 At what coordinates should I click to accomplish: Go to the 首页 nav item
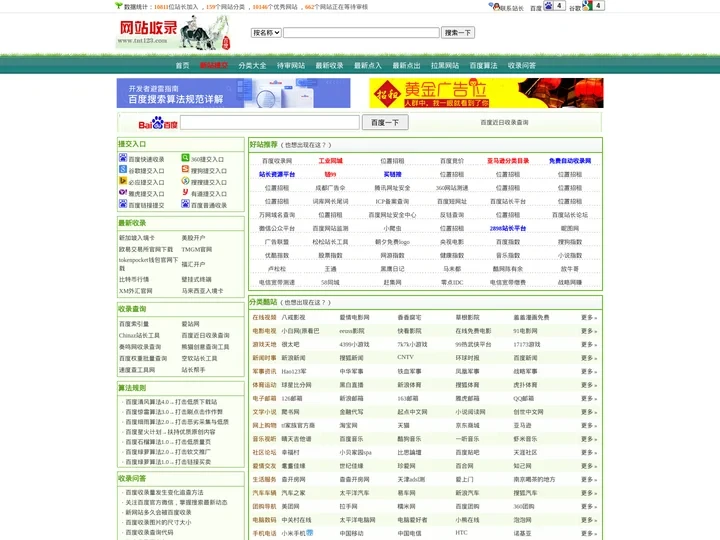tap(182, 66)
